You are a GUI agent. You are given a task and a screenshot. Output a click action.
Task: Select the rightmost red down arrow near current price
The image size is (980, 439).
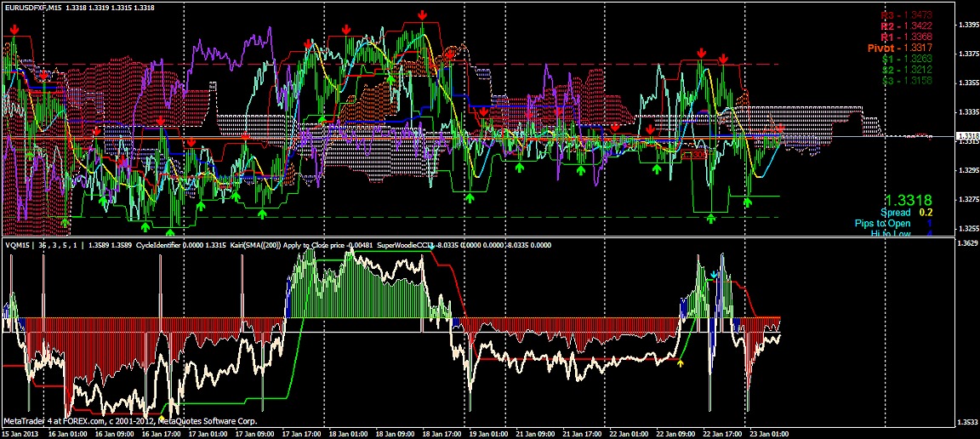click(x=779, y=128)
